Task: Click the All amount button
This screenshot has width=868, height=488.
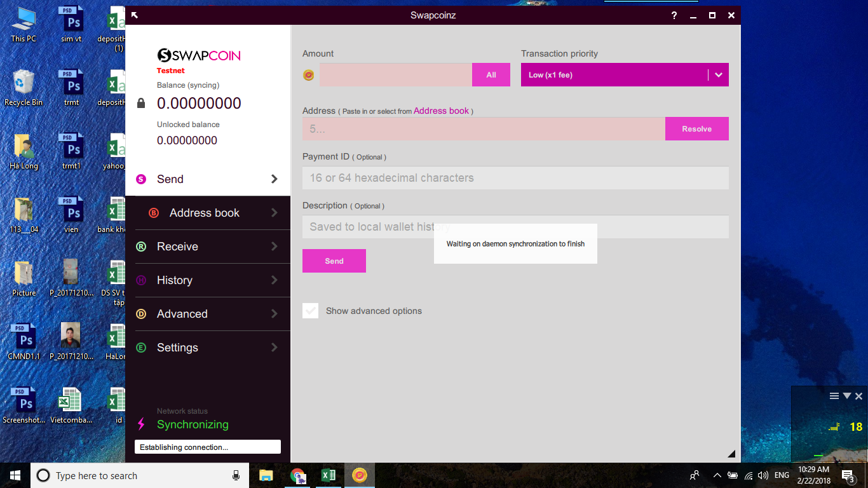Action: pos(491,74)
